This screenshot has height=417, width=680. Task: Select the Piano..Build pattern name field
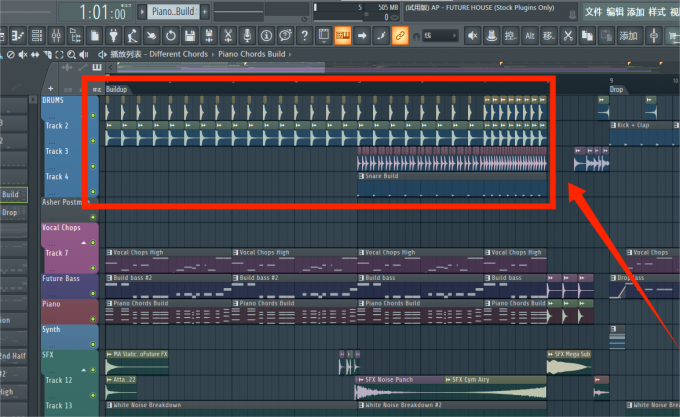pyautogui.click(x=173, y=12)
